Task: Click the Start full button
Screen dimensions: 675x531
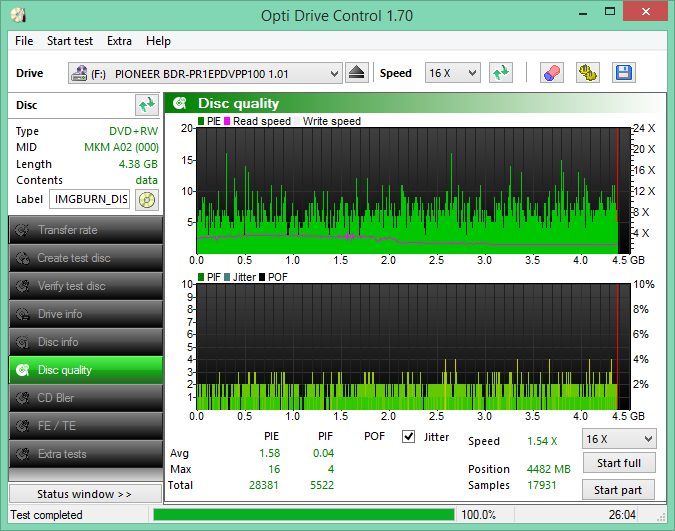Action: [x=619, y=463]
